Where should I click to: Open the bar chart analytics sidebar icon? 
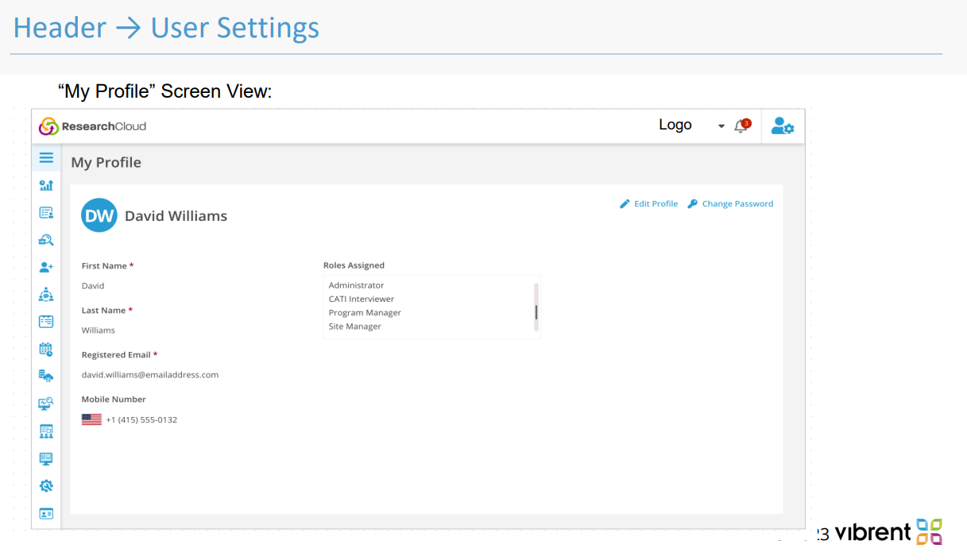[x=46, y=185]
